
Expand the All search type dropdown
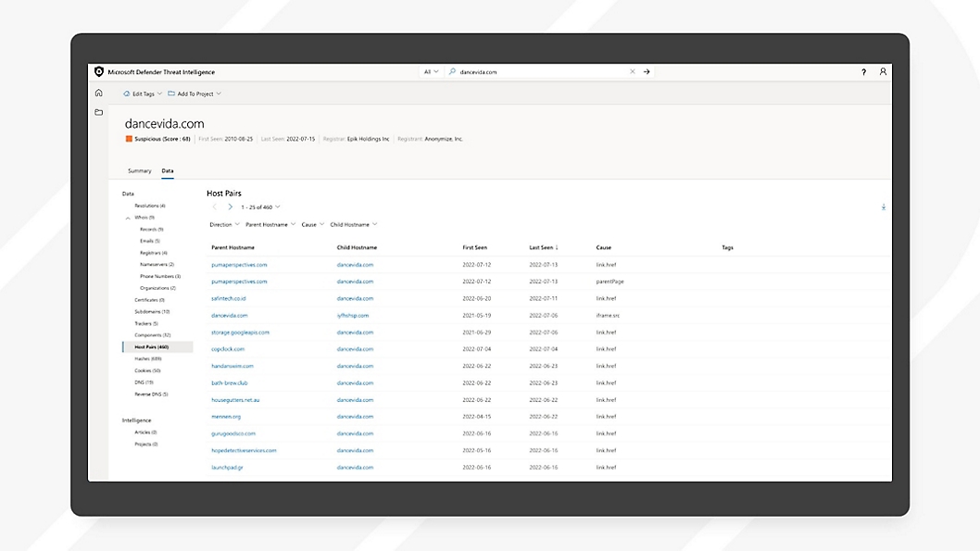click(x=431, y=71)
